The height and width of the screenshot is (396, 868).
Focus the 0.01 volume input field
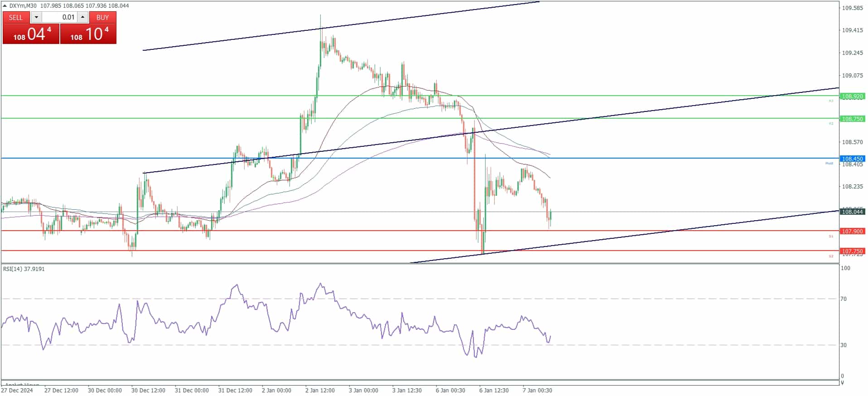[x=59, y=17]
